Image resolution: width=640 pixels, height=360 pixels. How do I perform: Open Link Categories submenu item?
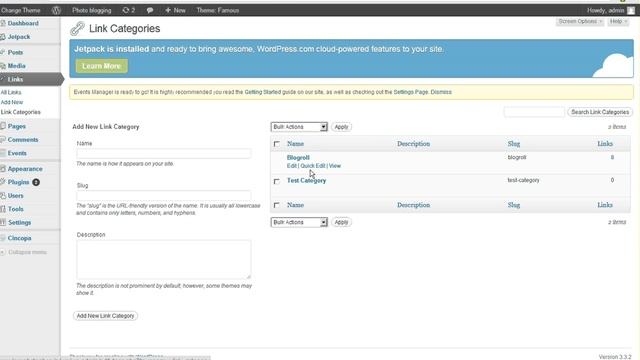click(20, 112)
